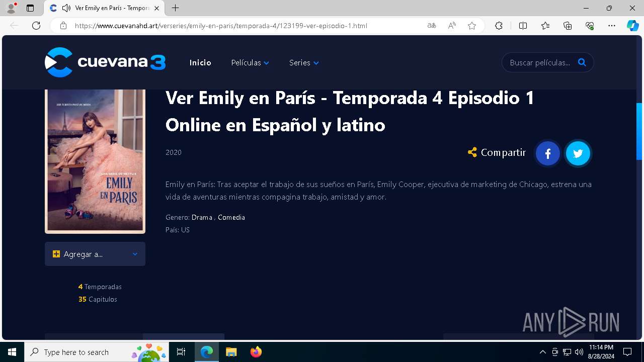This screenshot has height=362, width=644.
Task: Refresh the browser page
Action: point(36,26)
